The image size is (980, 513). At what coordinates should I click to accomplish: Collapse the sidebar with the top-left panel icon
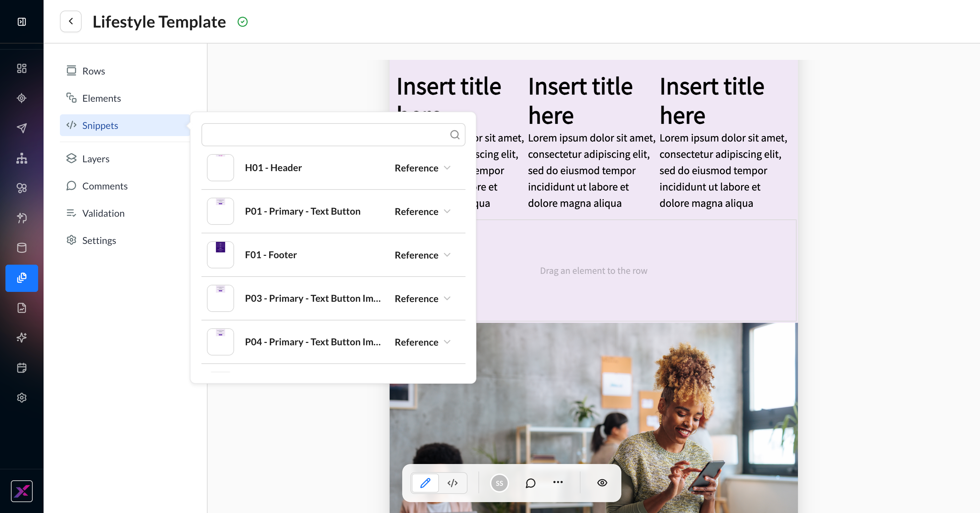coord(22,22)
